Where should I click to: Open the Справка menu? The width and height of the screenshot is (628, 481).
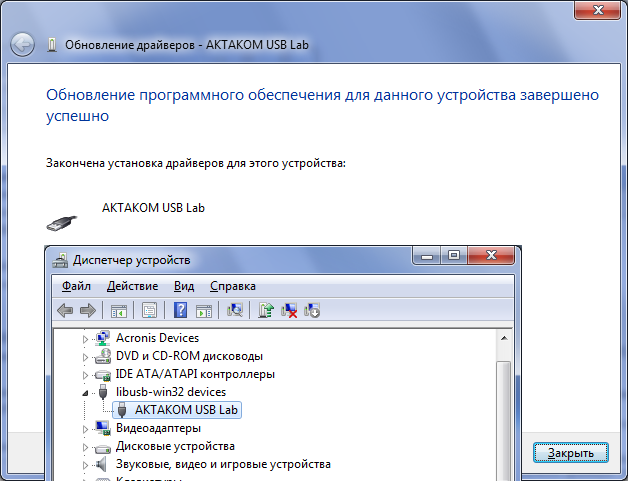tap(232, 286)
